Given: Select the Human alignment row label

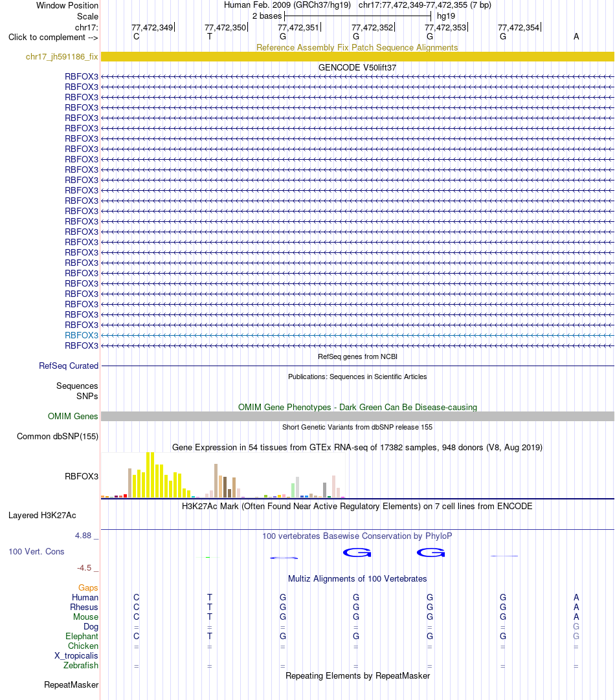Looking at the screenshot, I should tap(85, 598).
